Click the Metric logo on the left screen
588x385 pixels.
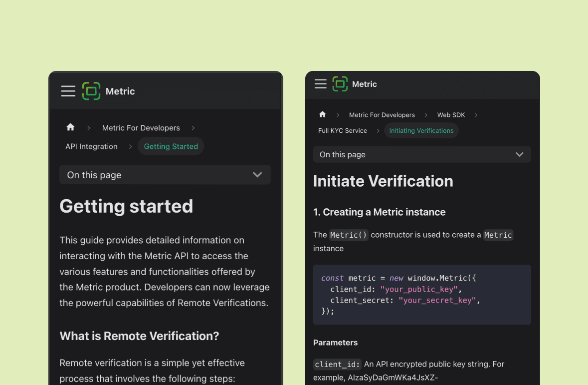108,91
